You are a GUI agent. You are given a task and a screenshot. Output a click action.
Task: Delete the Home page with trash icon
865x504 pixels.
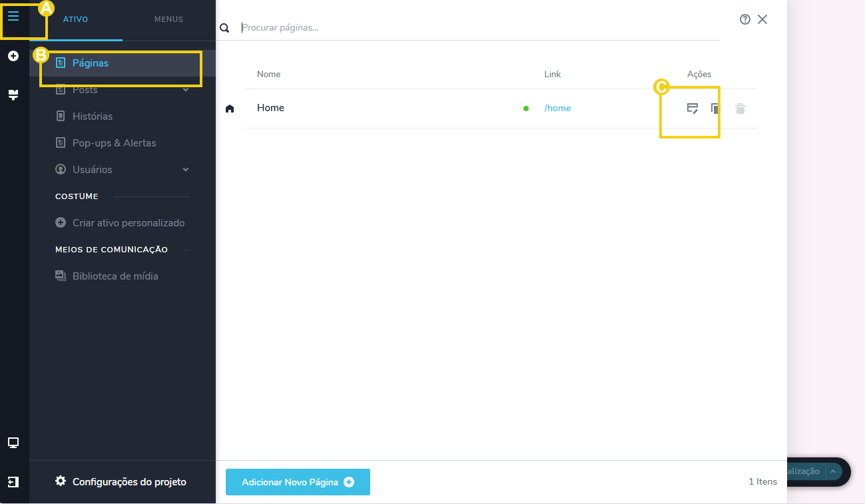click(x=740, y=109)
